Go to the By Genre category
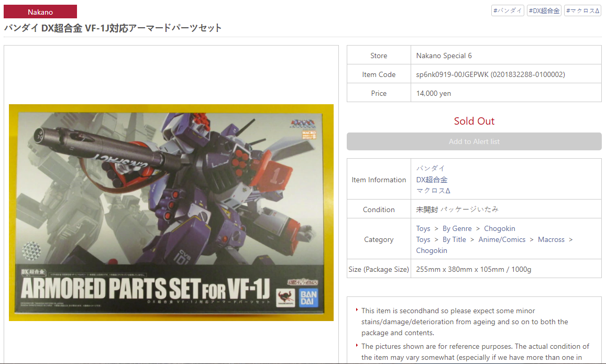606x364 pixels. pyautogui.click(x=457, y=228)
